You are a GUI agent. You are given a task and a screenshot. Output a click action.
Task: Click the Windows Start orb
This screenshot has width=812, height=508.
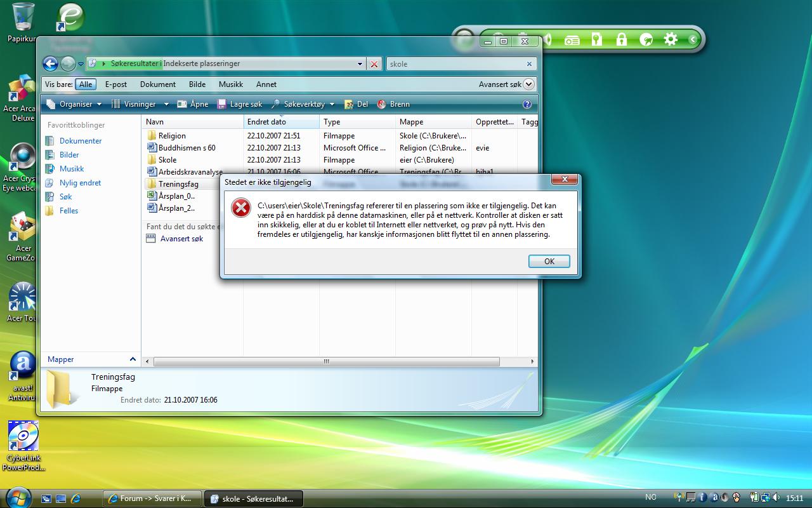[17, 497]
